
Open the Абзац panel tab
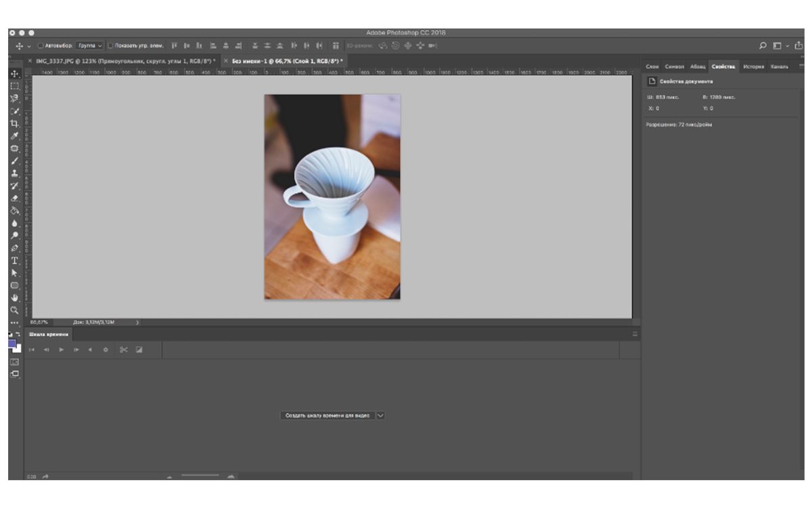[x=698, y=66]
